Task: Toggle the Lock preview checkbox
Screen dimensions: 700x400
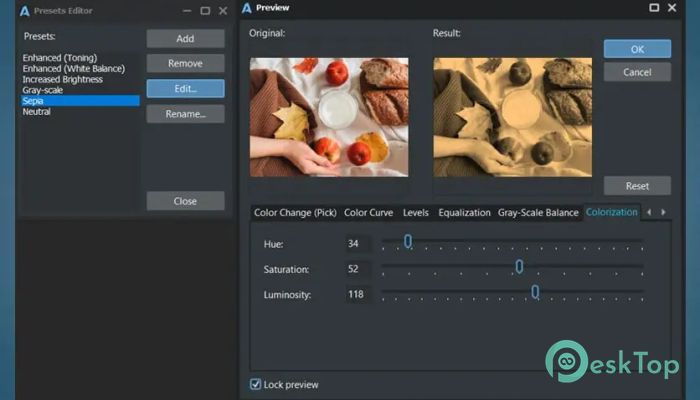Action: (255, 384)
